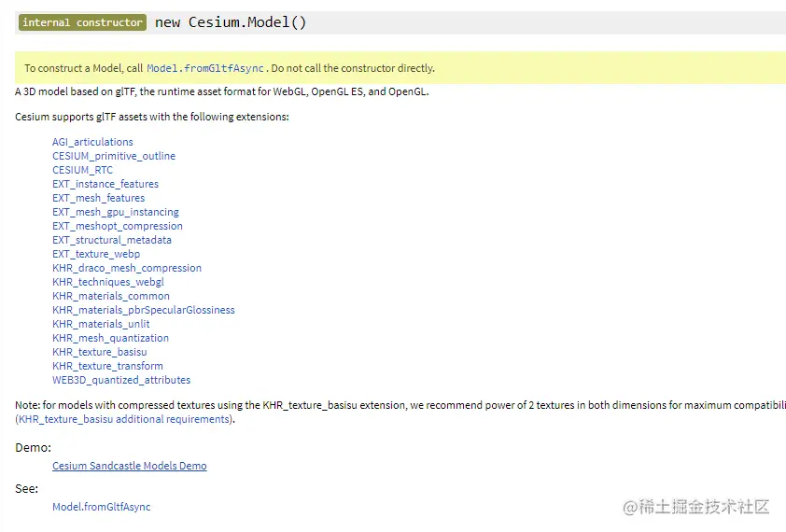Open the WEB3D_quantized_attributes link
The image size is (786, 532).
(x=121, y=381)
